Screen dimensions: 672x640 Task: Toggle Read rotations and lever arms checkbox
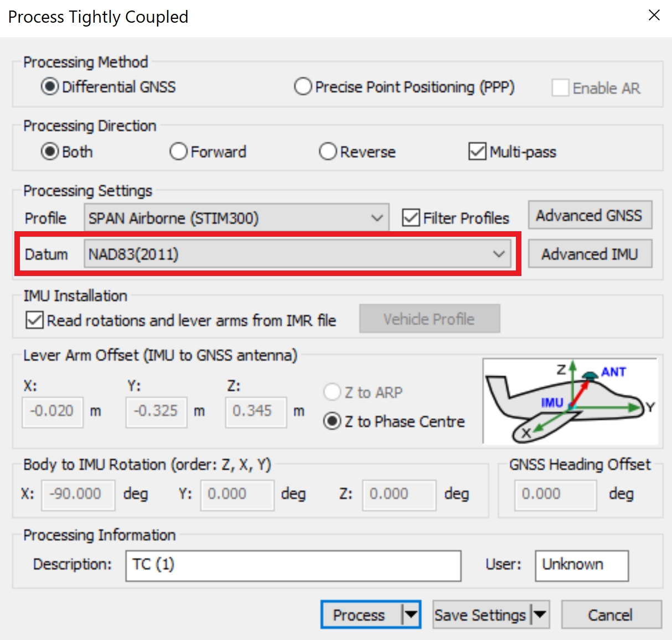pyautogui.click(x=34, y=320)
